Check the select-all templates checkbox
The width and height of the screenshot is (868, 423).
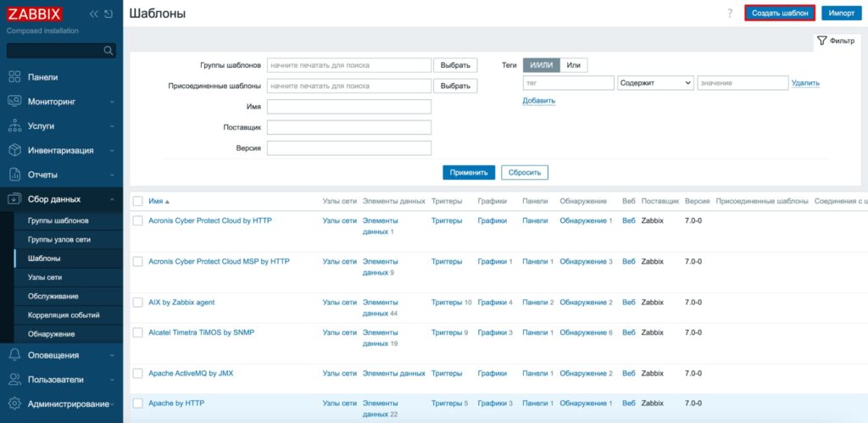(137, 201)
